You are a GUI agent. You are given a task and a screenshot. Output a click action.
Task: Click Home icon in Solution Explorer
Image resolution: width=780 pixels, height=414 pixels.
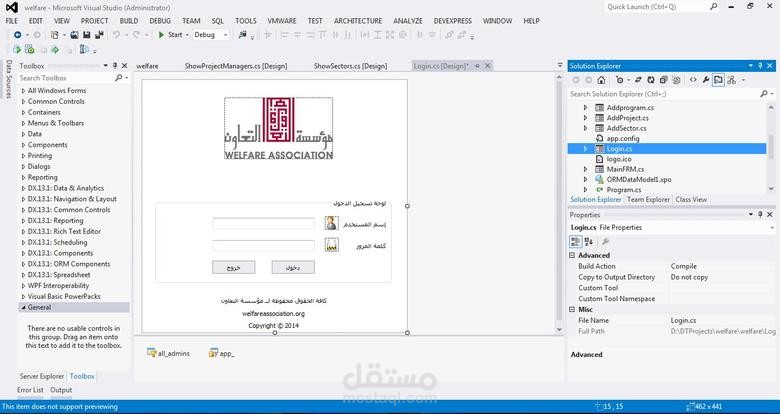tap(601, 80)
